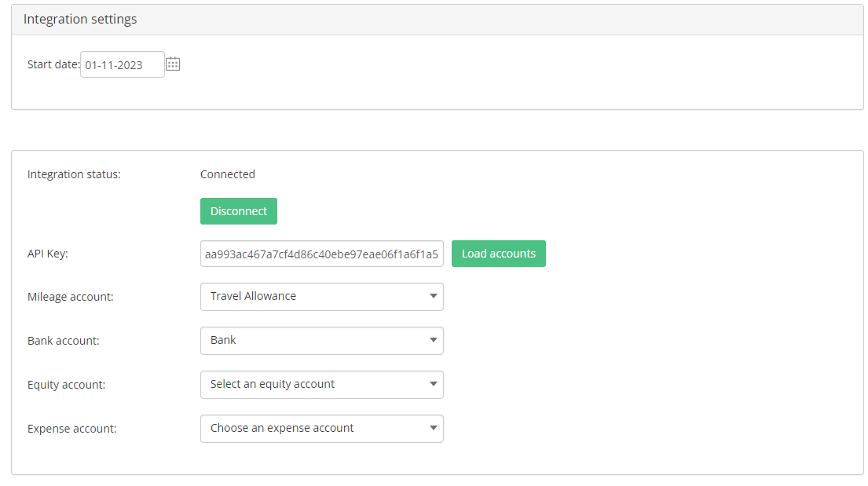Screen dimensions: 868x486
Task: Open the Mileage account dropdown
Action: pyautogui.click(x=321, y=297)
